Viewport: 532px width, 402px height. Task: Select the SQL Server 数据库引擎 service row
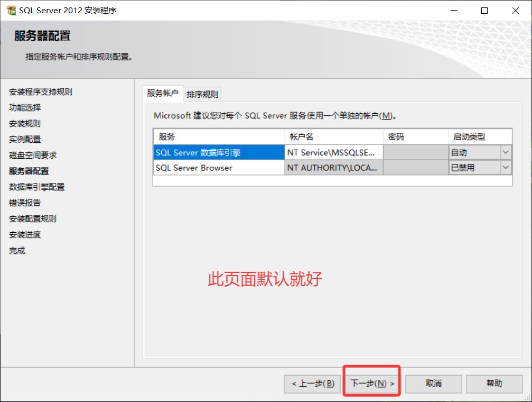[219, 152]
